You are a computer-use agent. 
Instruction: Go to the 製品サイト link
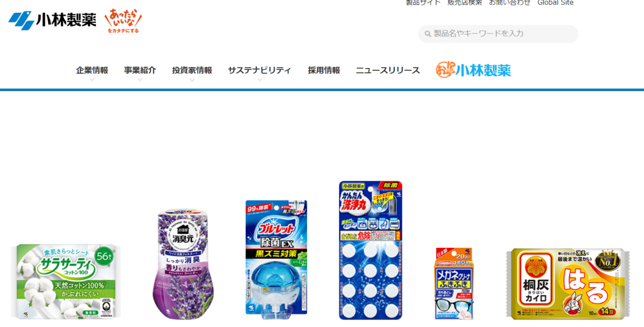tap(423, 3)
